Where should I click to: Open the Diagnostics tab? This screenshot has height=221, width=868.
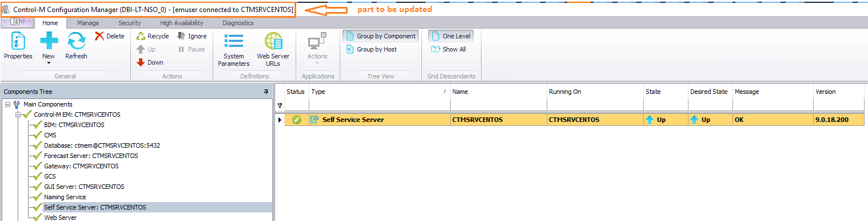[x=238, y=23]
